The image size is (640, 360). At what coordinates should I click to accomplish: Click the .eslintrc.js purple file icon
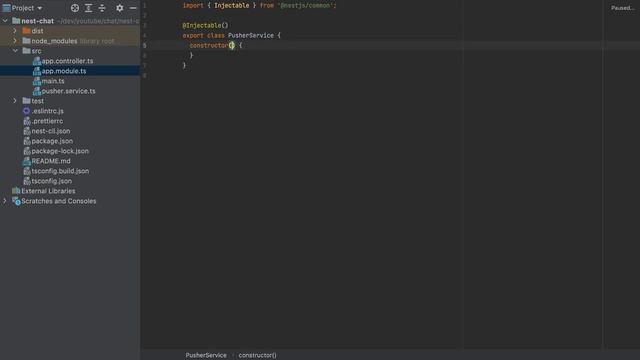point(27,111)
